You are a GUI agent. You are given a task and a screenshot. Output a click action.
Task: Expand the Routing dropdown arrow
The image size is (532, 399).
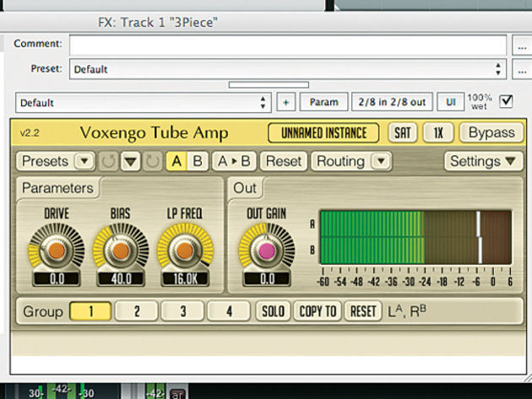(x=381, y=161)
